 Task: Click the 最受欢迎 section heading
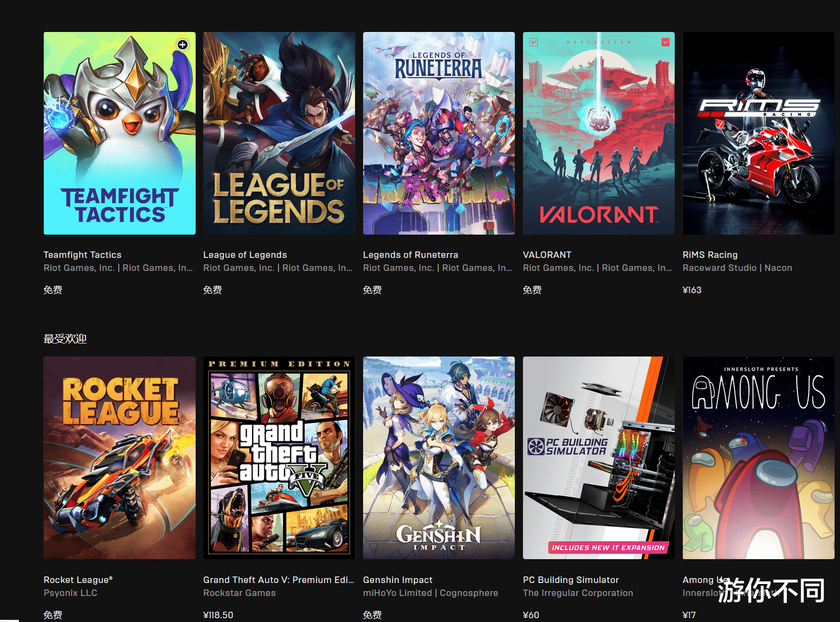[65, 339]
